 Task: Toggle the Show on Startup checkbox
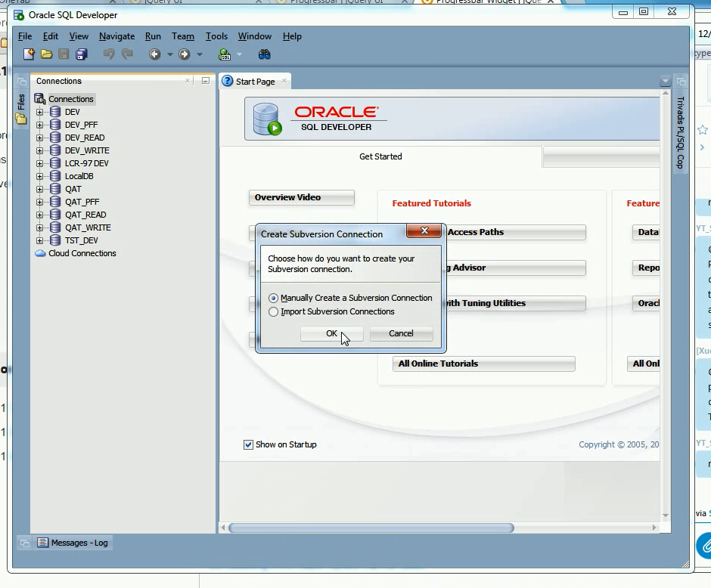pyautogui.click(x=248, y=444)
